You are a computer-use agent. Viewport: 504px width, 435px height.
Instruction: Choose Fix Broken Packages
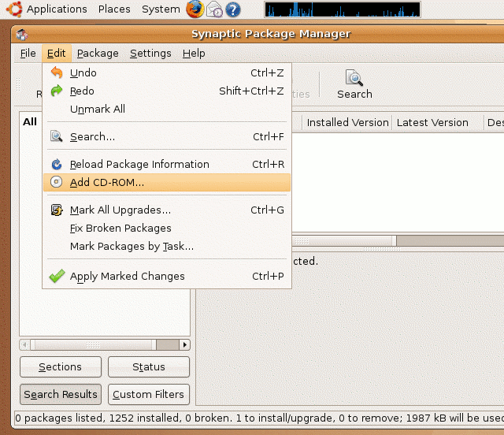(167, 228)
